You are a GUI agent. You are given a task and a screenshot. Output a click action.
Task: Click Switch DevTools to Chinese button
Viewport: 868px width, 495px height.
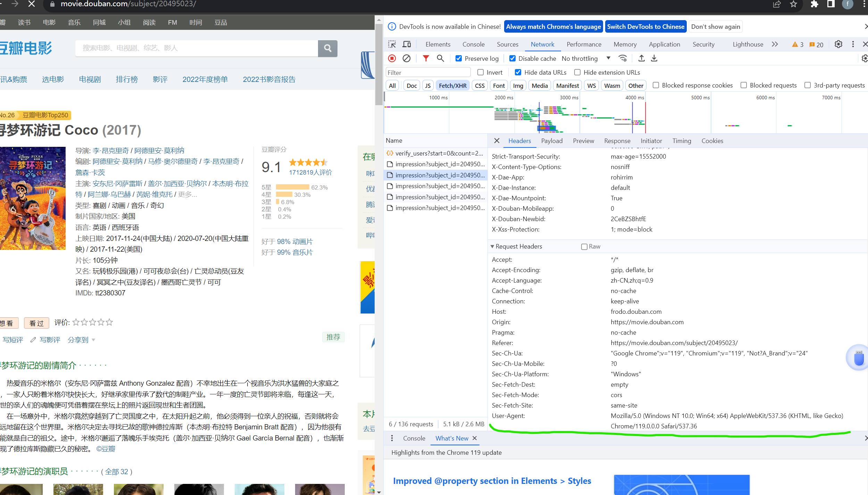pyautogui.click(x=645, y=27)
